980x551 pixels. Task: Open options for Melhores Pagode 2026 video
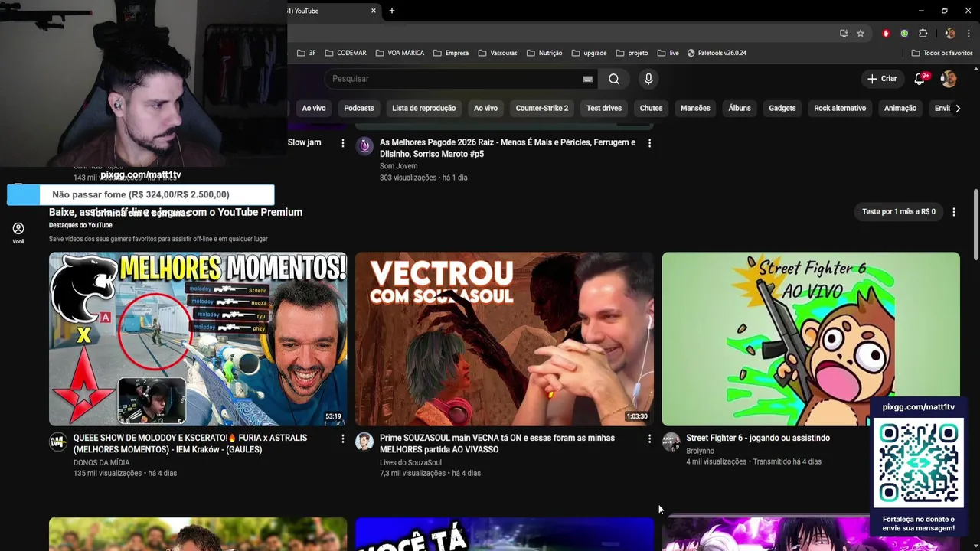649,143
